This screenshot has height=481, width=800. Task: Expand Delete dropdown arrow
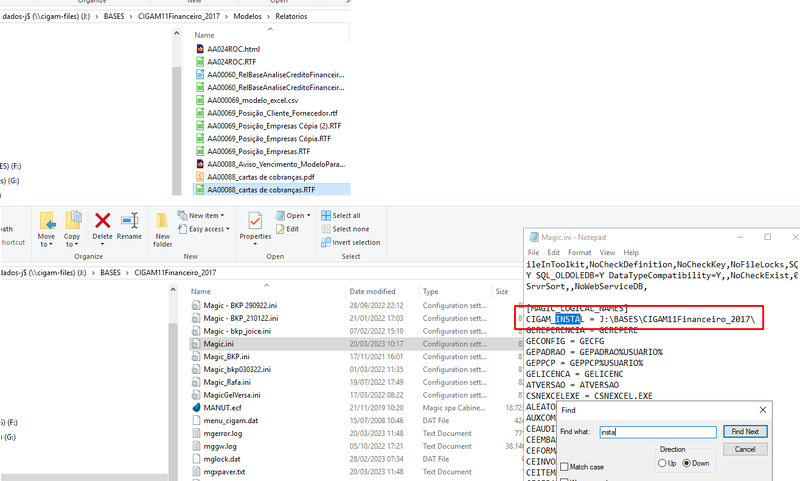[103, 244]
